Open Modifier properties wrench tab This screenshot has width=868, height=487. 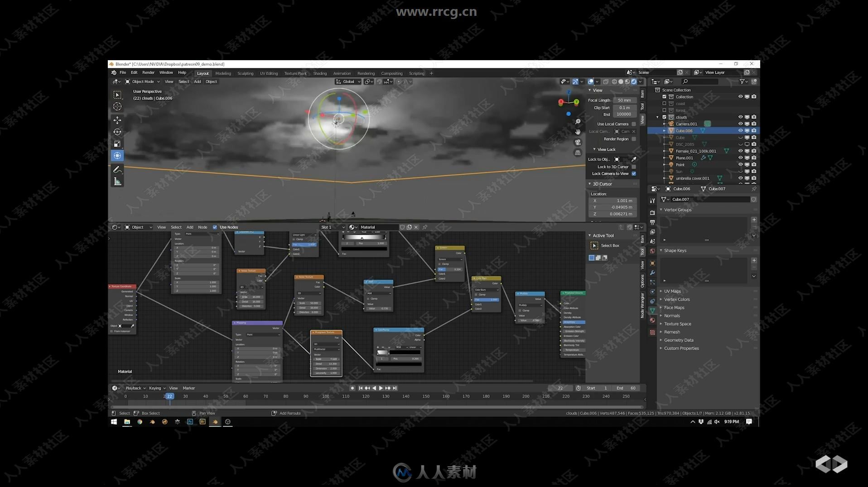click(652, 272)
